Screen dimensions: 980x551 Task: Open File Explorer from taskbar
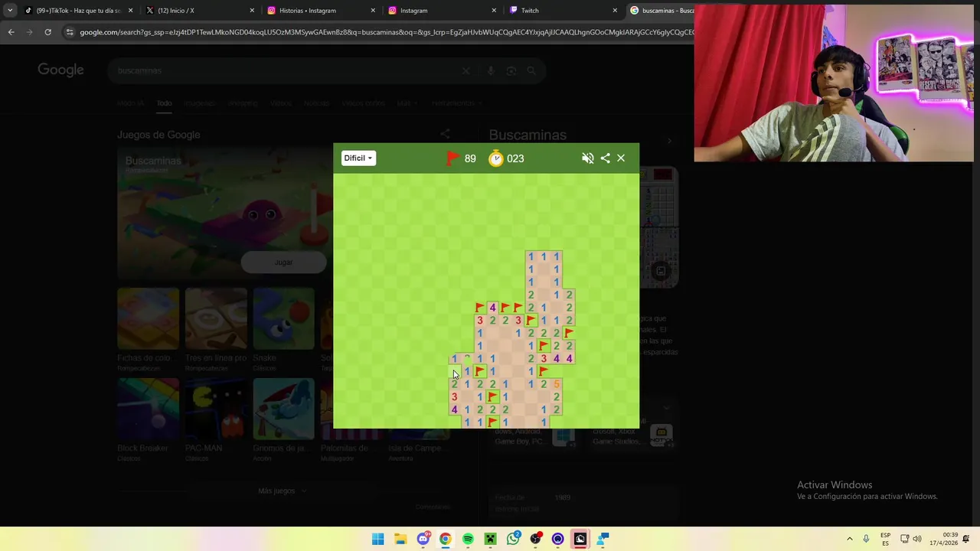click(x=400, y=539)
